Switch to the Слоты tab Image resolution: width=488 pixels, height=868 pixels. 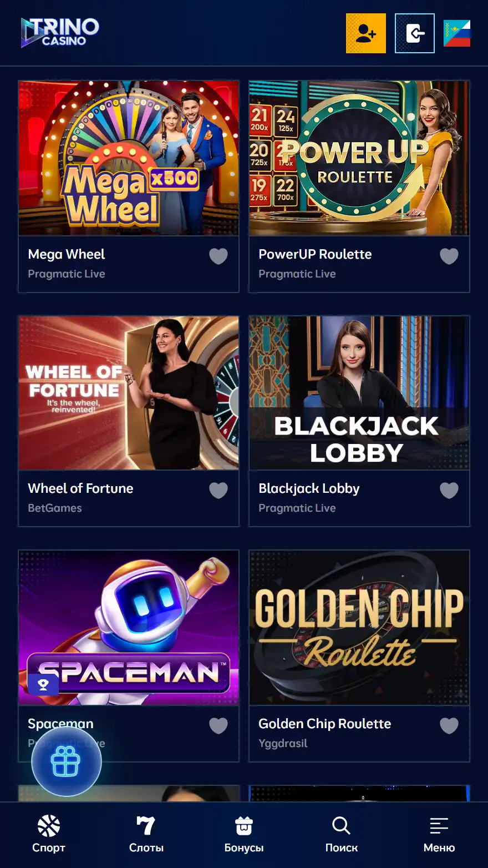146,834
